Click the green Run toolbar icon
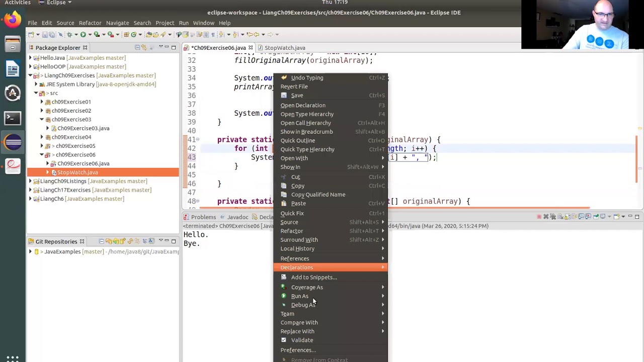644x362 pixels. 83,34
